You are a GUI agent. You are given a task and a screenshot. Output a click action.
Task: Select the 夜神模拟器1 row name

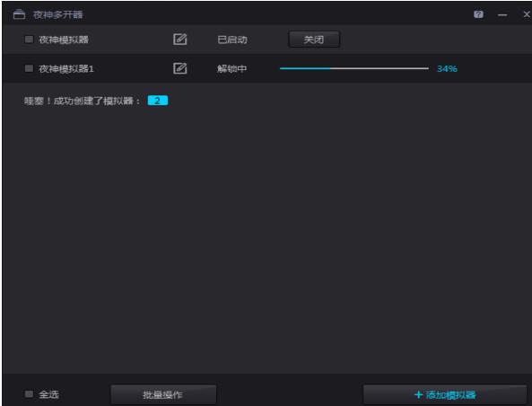66,68
